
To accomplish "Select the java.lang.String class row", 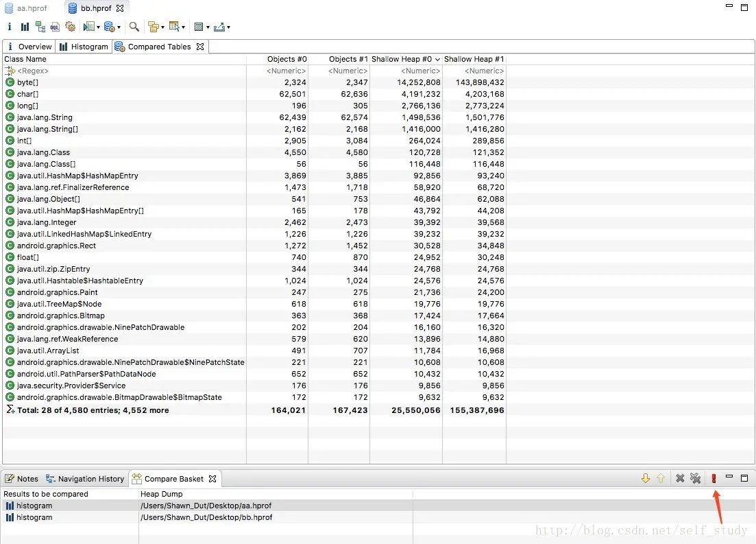I will (254, 117).
